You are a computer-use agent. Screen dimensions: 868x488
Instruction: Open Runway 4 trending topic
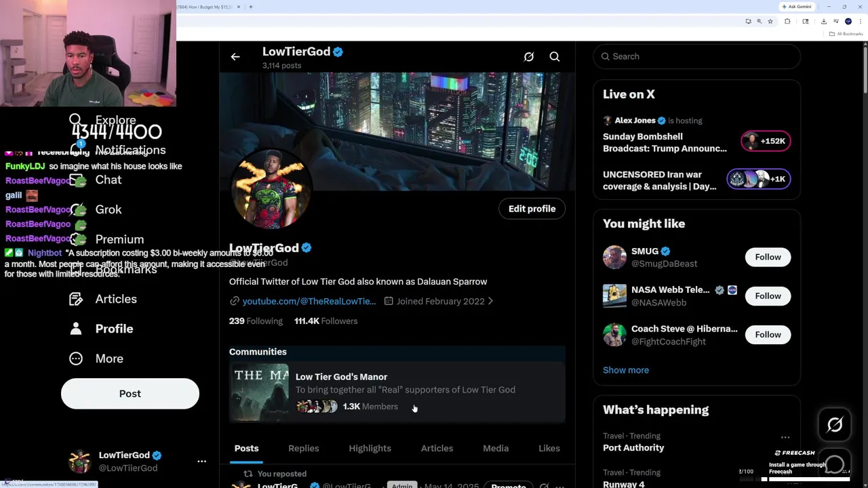click(624, 484)
